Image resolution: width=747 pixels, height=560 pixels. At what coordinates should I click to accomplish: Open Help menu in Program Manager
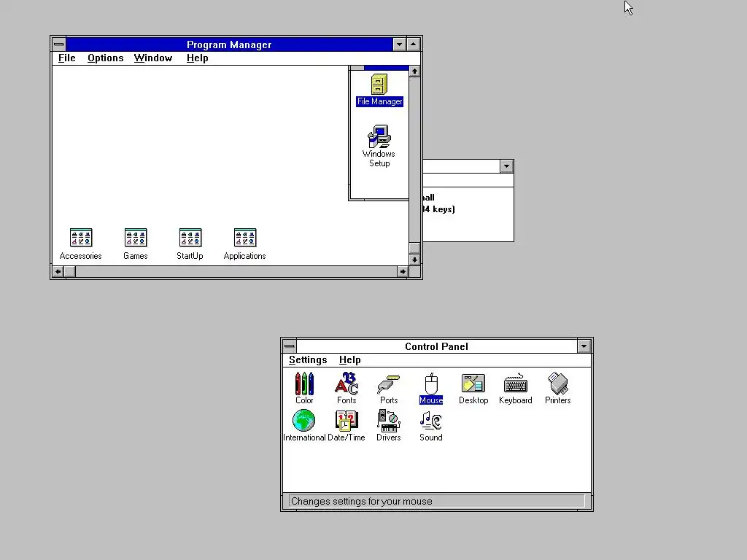[x=197, y=58]
